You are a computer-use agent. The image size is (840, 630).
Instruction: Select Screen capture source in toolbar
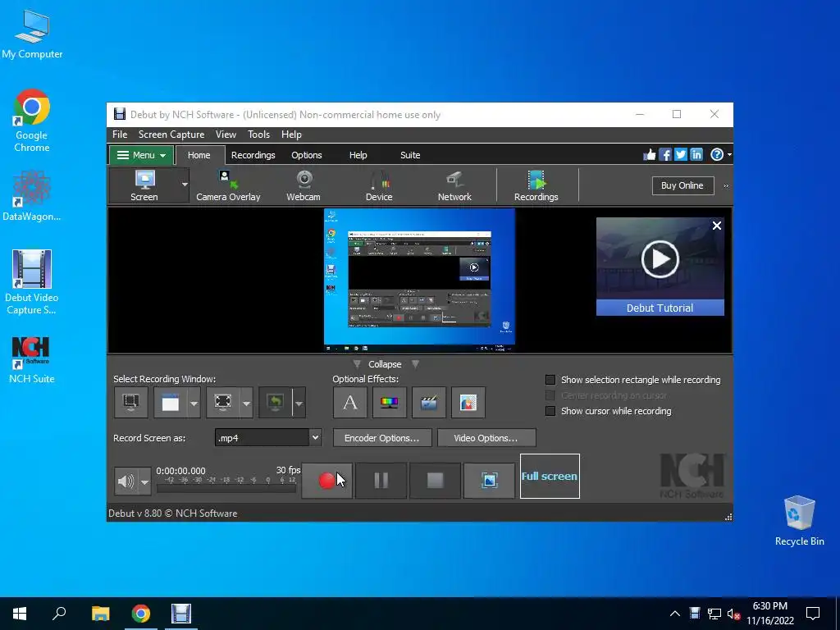pos(144,185)
